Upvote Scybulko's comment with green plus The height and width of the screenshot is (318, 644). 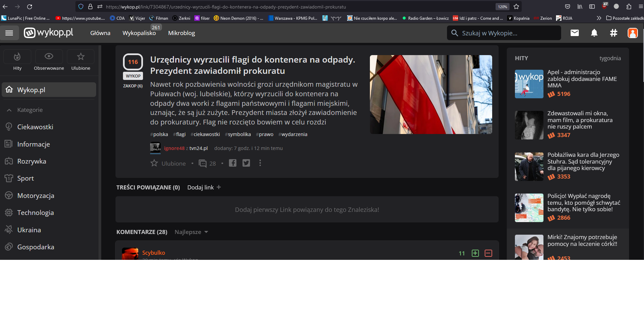[x=475, y=253]
